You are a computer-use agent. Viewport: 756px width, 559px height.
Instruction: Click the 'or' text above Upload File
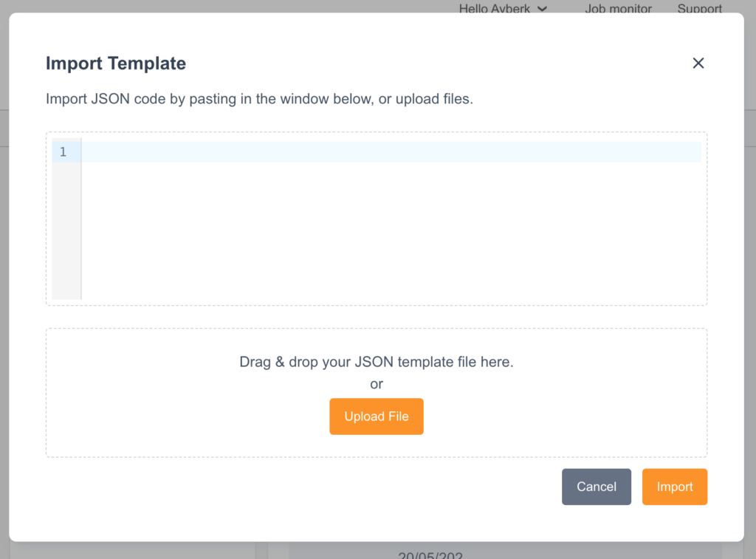click(377, 384)
